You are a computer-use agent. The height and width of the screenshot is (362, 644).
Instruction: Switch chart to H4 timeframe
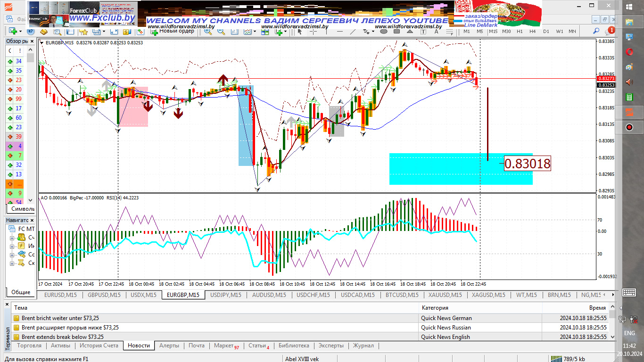pyautogui.click(x=533, y=31)
